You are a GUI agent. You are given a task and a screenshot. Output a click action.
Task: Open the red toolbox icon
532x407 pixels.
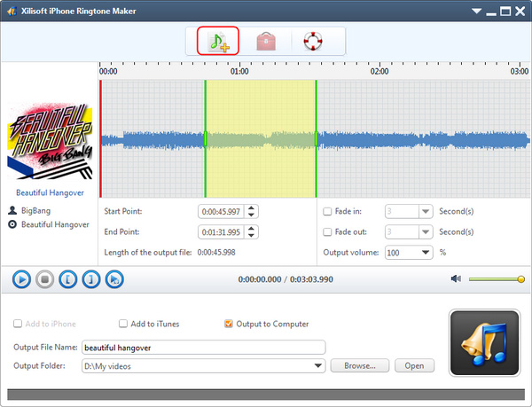[x=265, y=41]
